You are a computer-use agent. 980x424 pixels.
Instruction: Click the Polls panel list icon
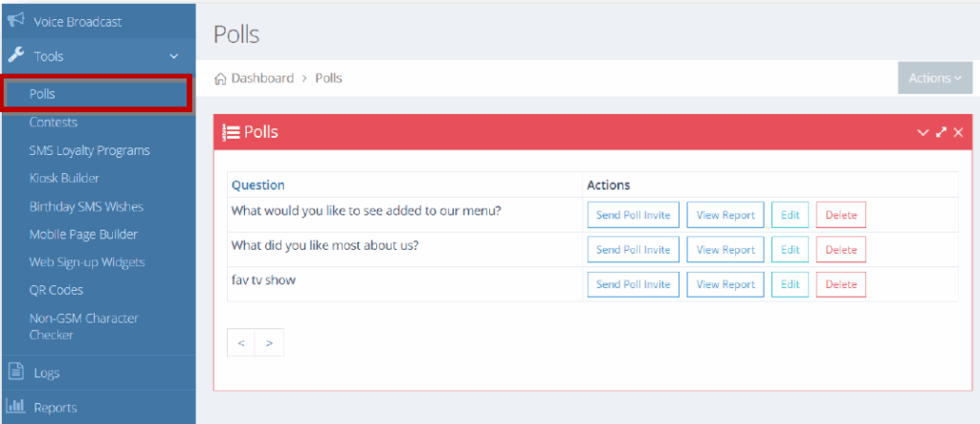tap(232, 133)
